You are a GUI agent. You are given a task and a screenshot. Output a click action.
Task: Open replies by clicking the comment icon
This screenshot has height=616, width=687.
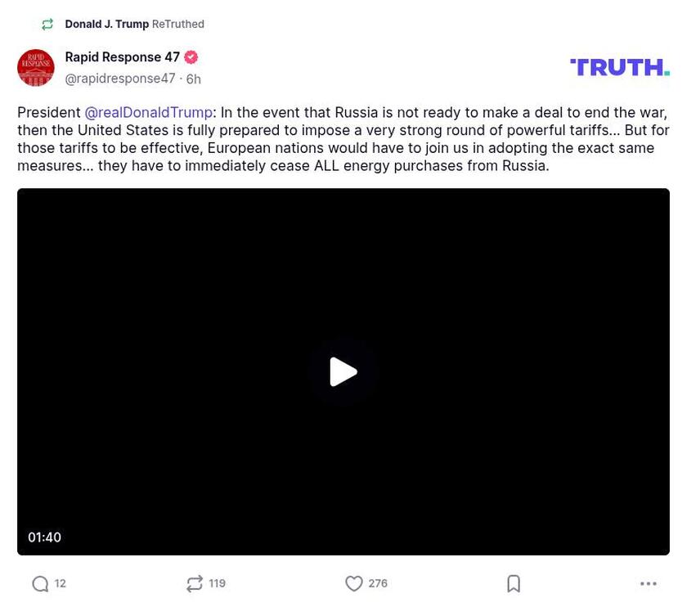38,583
